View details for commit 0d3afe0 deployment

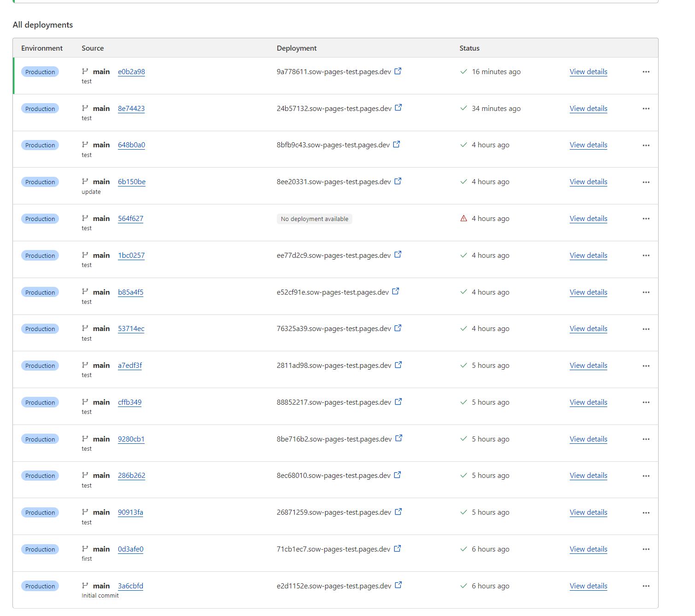(x=588, y=549)
